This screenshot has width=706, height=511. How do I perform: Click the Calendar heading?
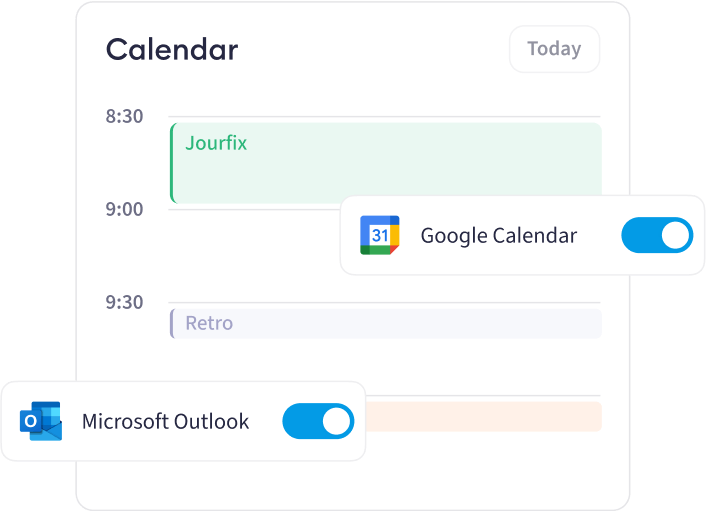pyautogui.click(x=172, y=49)
